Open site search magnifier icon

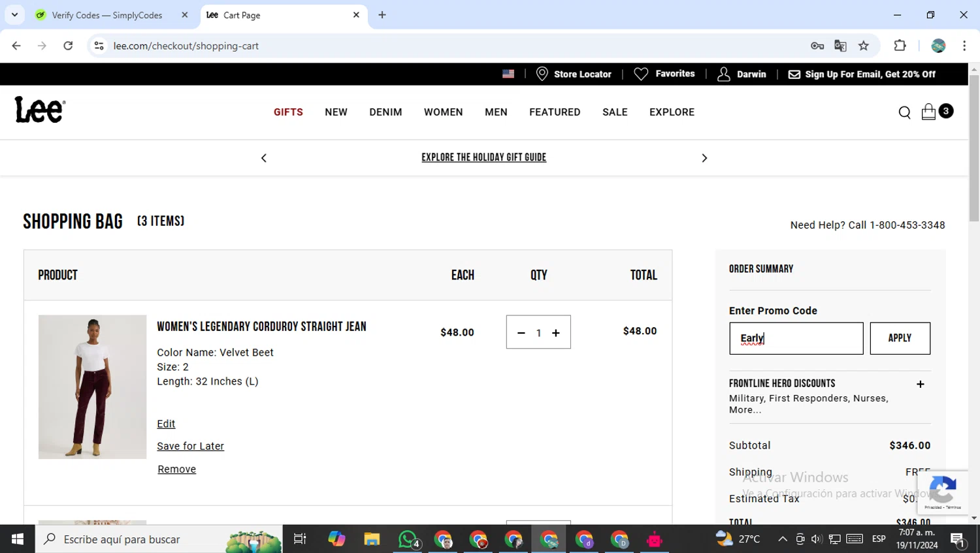tap(904, 113)
